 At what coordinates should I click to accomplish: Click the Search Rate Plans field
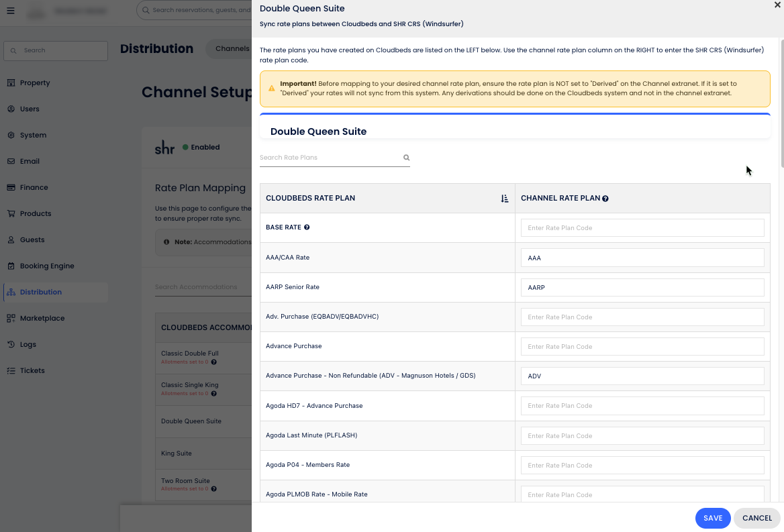click(330, 158)
